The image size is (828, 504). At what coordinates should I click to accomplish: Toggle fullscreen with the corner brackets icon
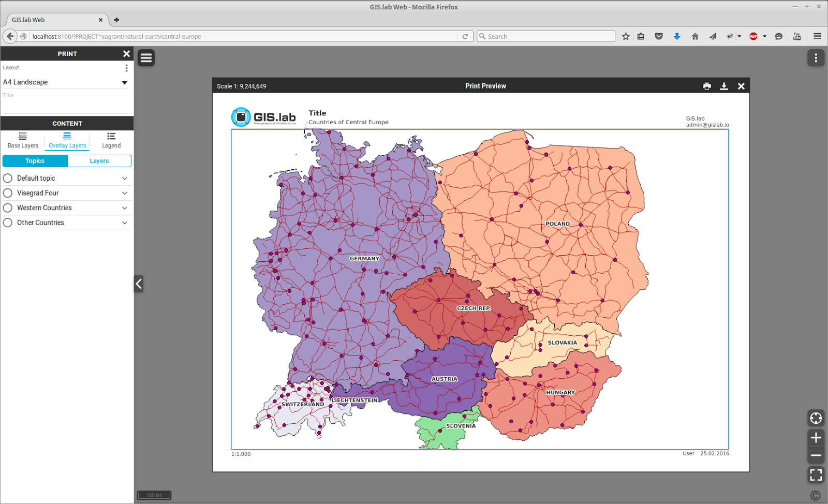point(815,475)
